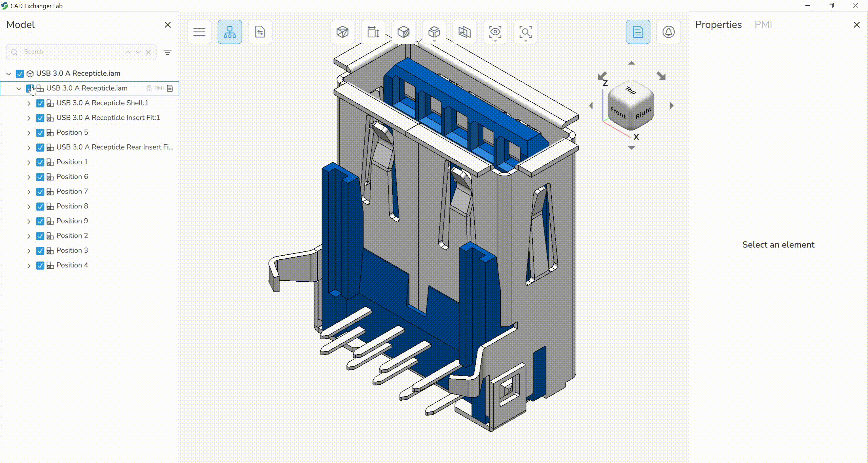Hide Position 8 using its checkbox
Viewport: 868px width, 463px height.
click(x=40, y=206)
